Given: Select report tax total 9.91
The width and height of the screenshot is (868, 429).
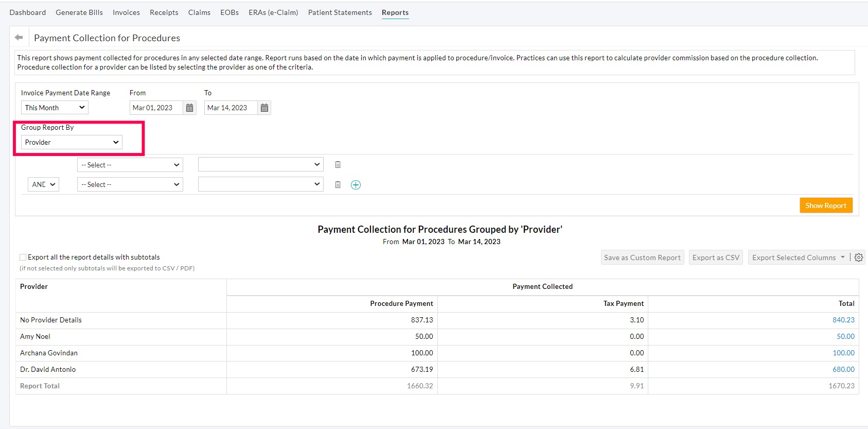Looking at the screenshot, I should (637, 386).
